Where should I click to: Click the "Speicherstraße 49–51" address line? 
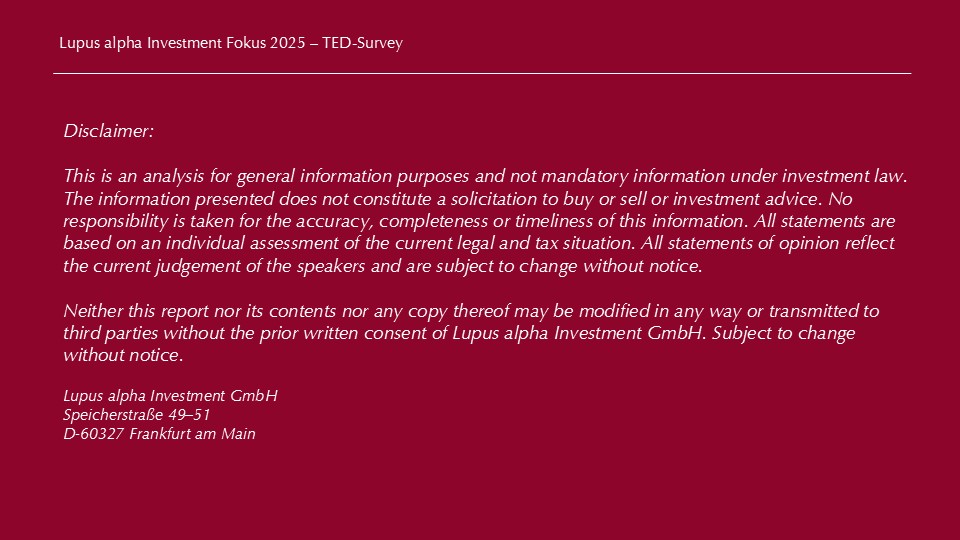tap(137, 415)
